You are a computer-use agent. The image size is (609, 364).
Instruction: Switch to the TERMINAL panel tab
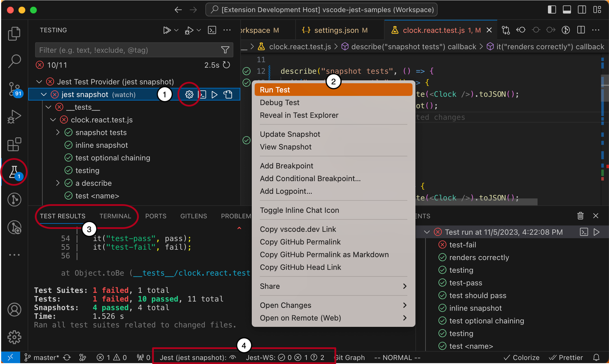pyautogui.click(x=115, y=216)
